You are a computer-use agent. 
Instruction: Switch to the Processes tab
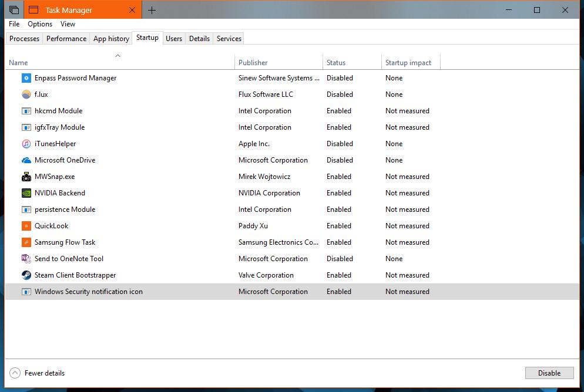tap(24, 38)
